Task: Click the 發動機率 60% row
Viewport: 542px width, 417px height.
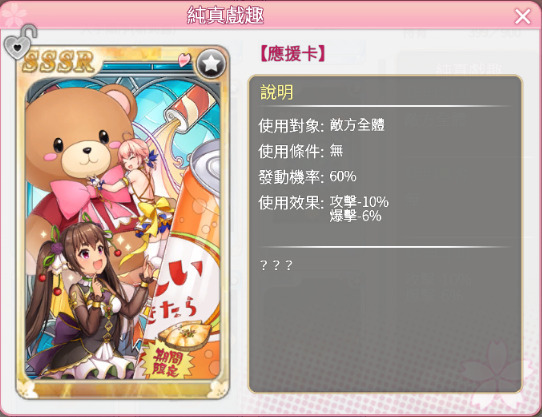Action: click(x=307, y=177)
